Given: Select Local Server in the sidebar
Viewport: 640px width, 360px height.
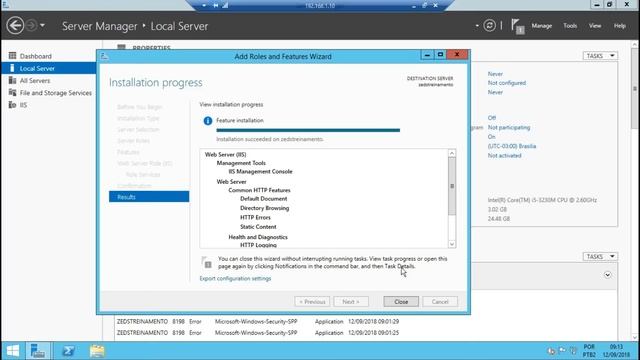Looking at the screenshot, I should tap(49, 68).
